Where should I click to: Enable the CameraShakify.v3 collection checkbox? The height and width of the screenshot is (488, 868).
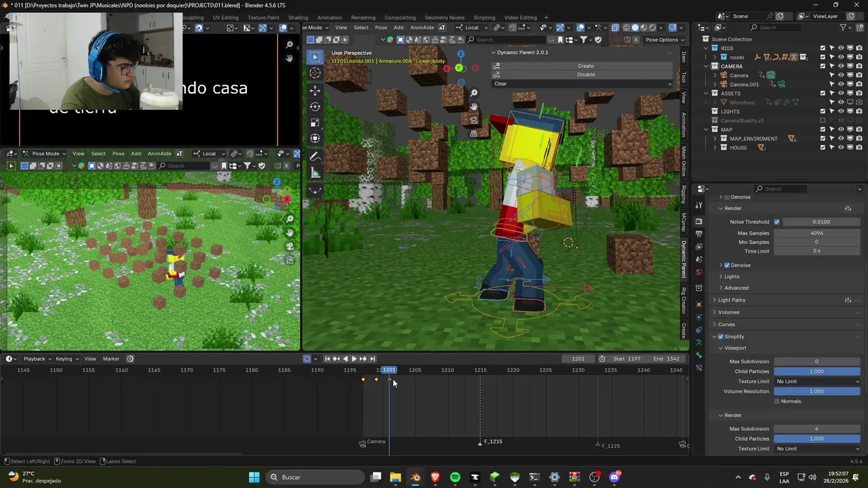823,121
